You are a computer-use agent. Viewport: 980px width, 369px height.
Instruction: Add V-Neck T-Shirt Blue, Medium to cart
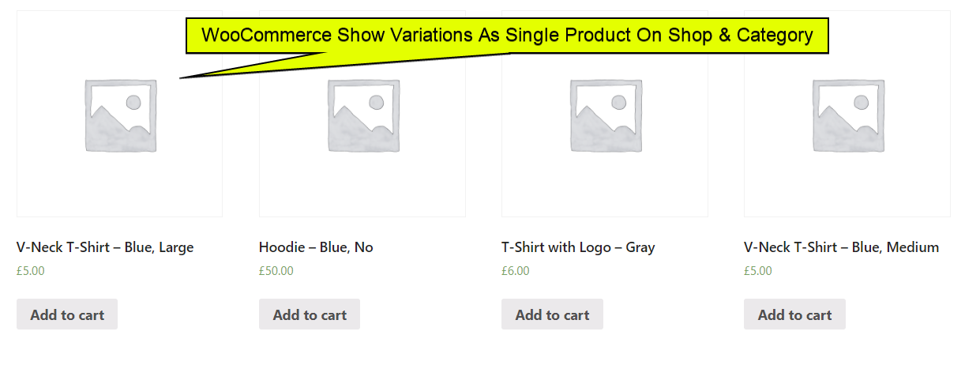[794, 314]
